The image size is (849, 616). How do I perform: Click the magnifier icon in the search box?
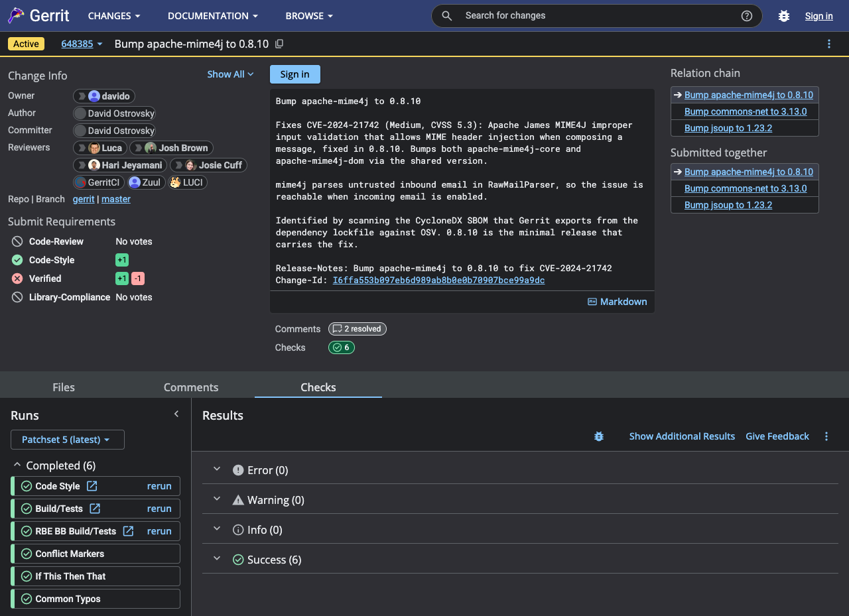coord(447,16)
